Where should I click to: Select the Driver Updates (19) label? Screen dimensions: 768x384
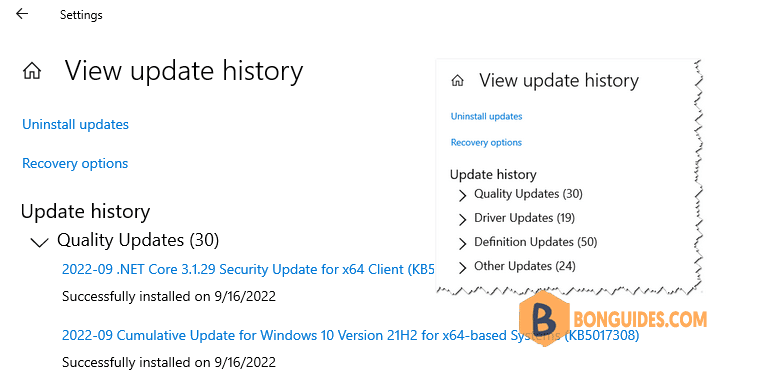tap(524, 217)
